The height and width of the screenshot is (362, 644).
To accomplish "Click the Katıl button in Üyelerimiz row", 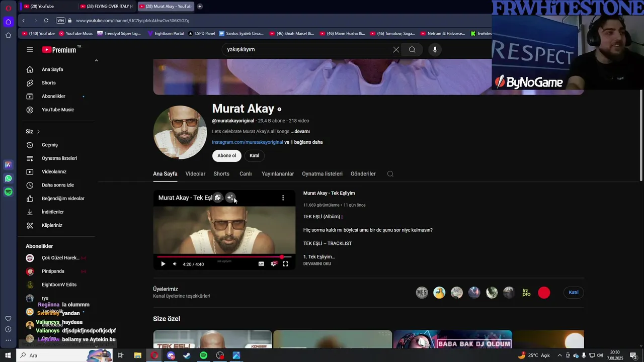I will pyautogui.click(x=574, y=293).
